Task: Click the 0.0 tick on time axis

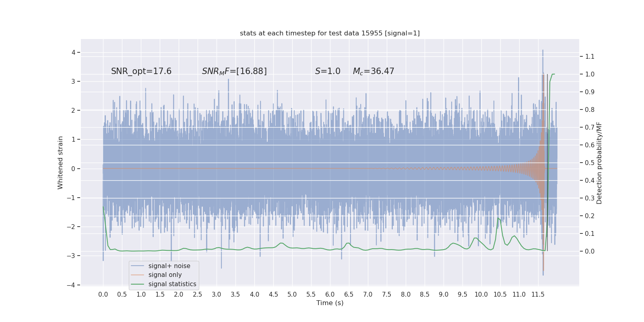Action: pyautogui.click(x=103, y=295)
